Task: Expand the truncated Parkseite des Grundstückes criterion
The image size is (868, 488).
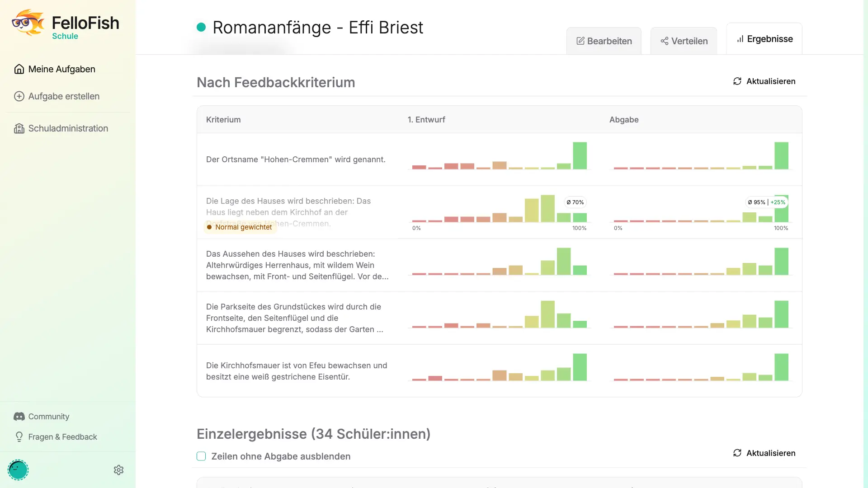Action: (295, 318)
